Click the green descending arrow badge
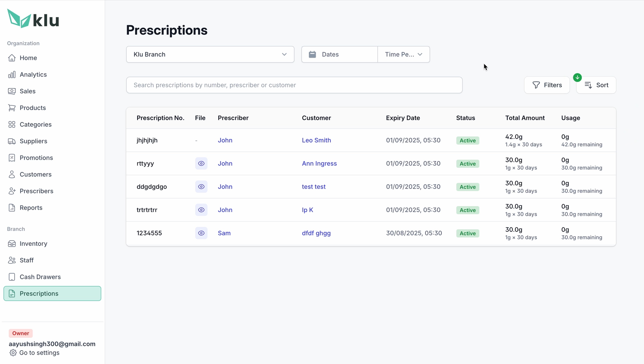The height and width of the screenshot is (364, 644). (x=577, y=78)
